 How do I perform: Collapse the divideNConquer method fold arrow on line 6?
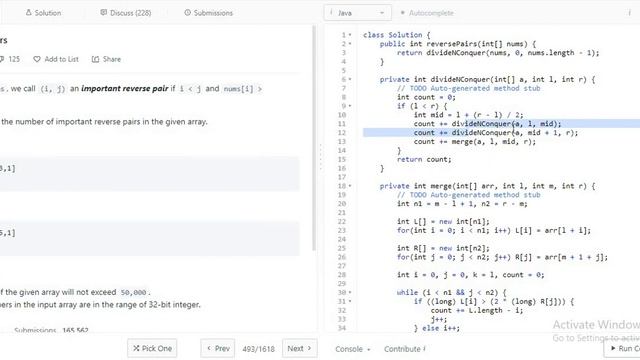tap(350, 80)
